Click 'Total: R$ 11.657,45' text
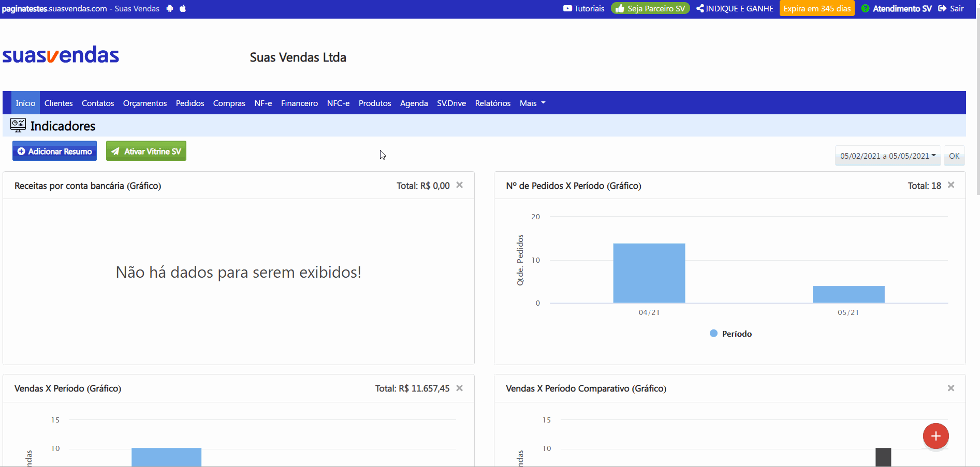The width and height of the screenshot is (980, 467). pyautogui.click(x=413, y=388)
